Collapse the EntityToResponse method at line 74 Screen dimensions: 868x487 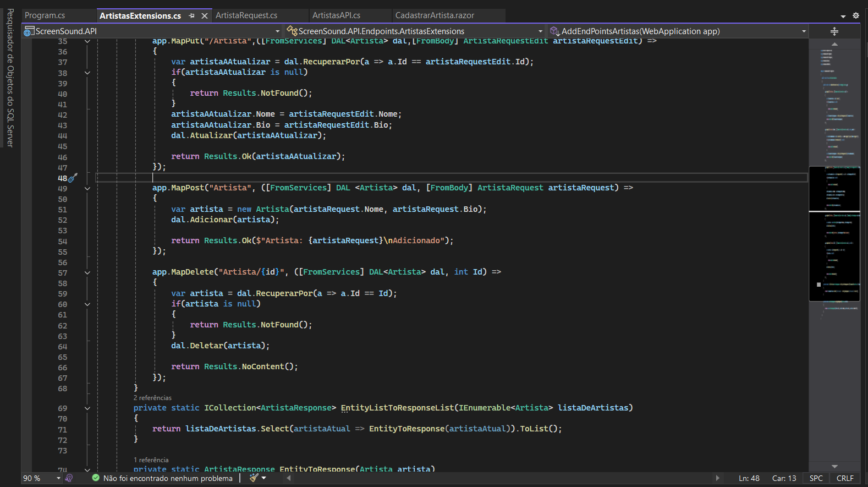87,469
